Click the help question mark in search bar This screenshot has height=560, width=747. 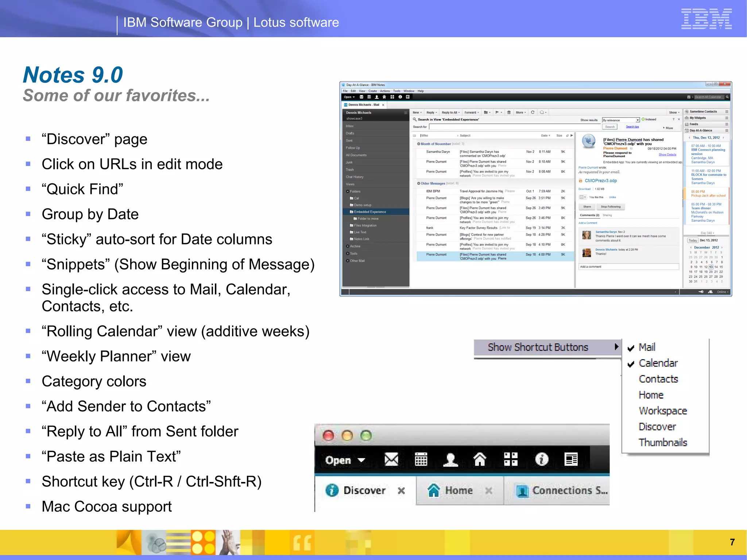(673, 120)
